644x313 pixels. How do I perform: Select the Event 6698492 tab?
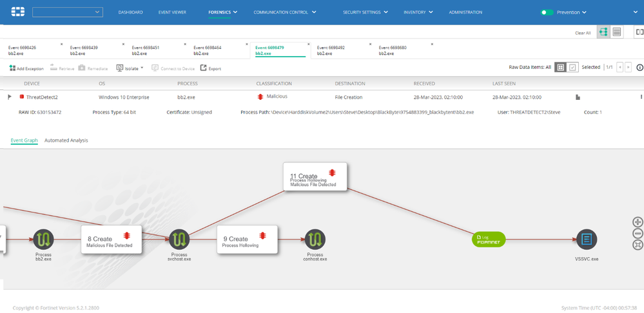click(331, 50)
